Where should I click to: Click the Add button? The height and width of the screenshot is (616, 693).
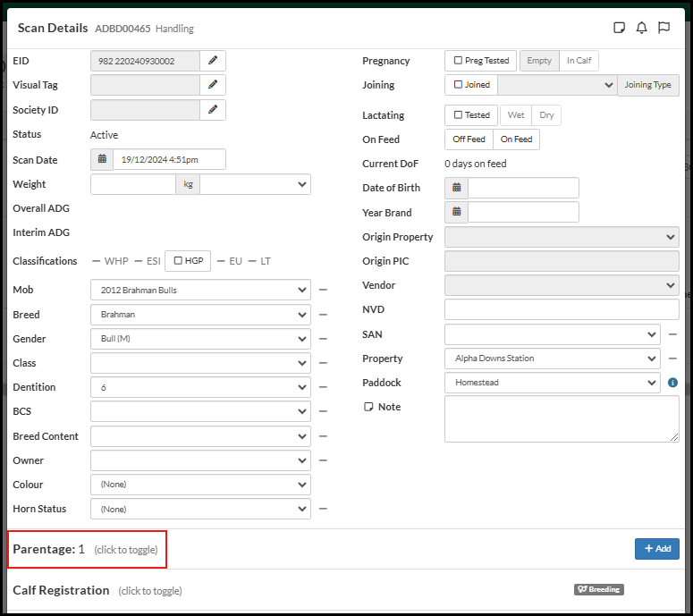(656, 548)
